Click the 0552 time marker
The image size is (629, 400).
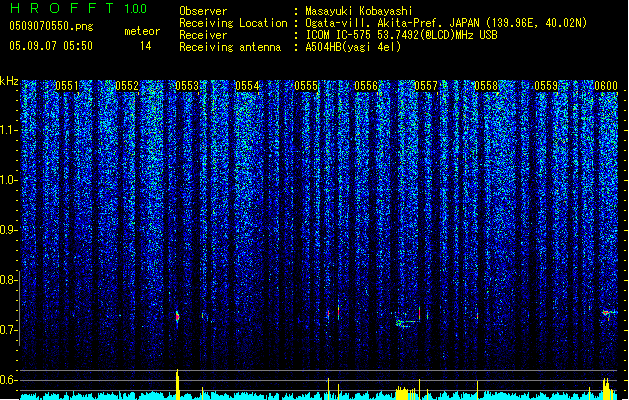pyautogui.click(x=127, y=86)
